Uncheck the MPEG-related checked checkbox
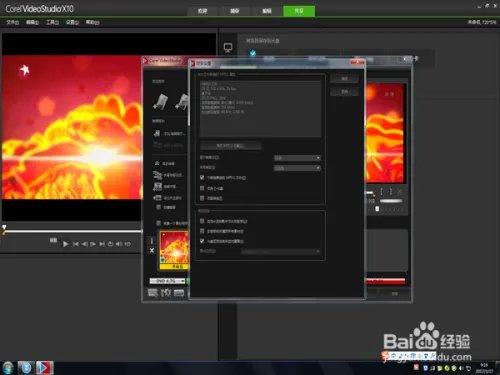 (x=202, y=177)
